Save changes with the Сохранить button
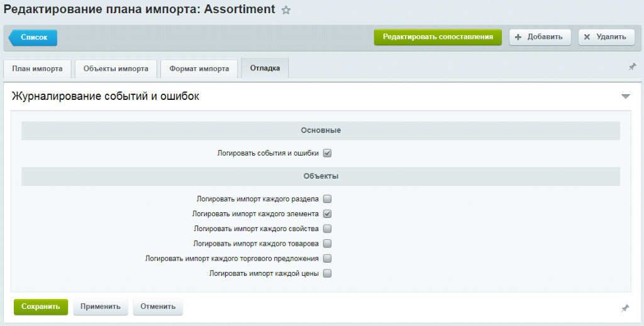 point(40,307)
